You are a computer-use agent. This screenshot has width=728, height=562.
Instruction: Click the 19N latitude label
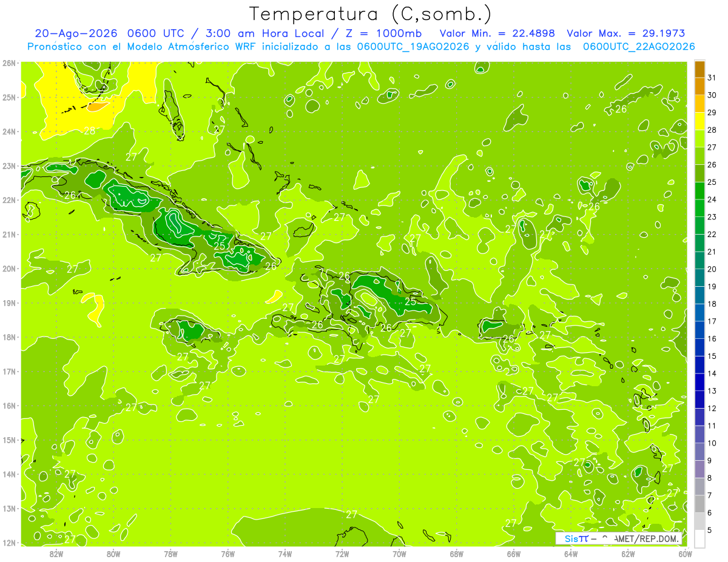9,303
